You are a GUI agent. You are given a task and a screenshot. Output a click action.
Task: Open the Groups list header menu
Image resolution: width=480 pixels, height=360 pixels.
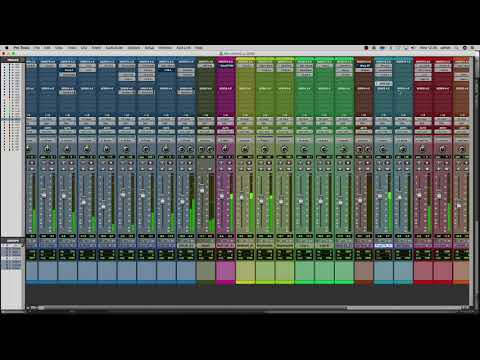click(13, 241)
